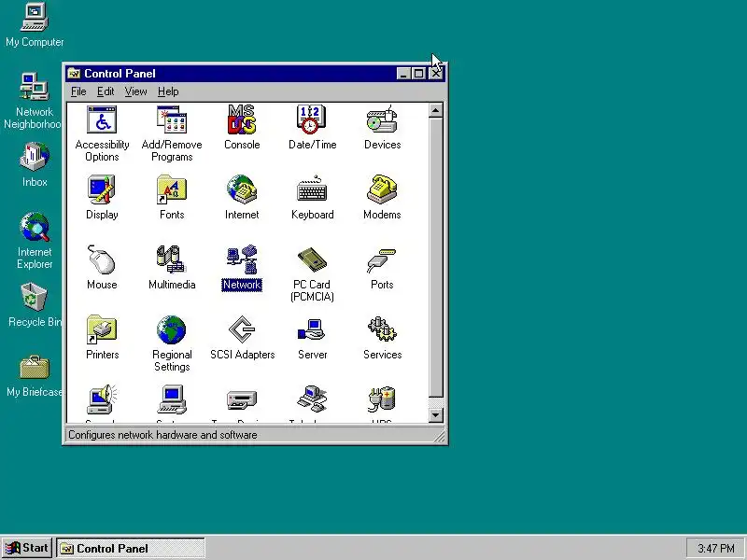747x560 pixels.
Task: Click the Control Panel taskbar button
Action: [131, 548]
